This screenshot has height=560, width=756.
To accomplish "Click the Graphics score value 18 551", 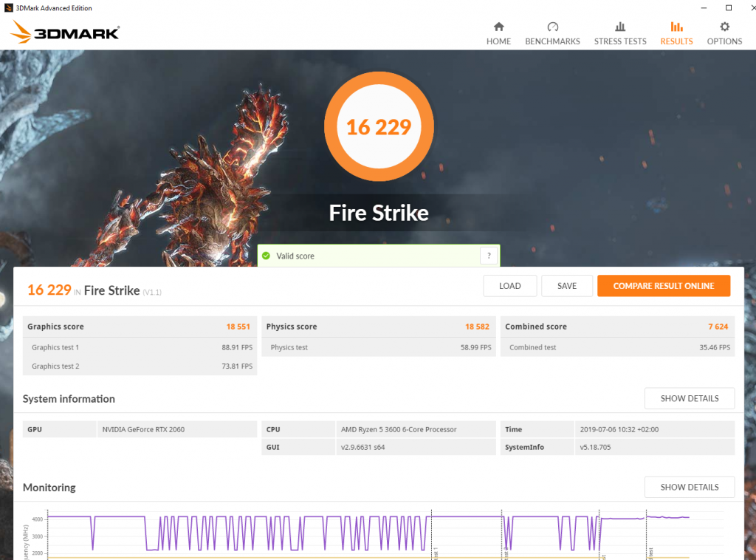I will pyautogui.click(x=238, y=327).
